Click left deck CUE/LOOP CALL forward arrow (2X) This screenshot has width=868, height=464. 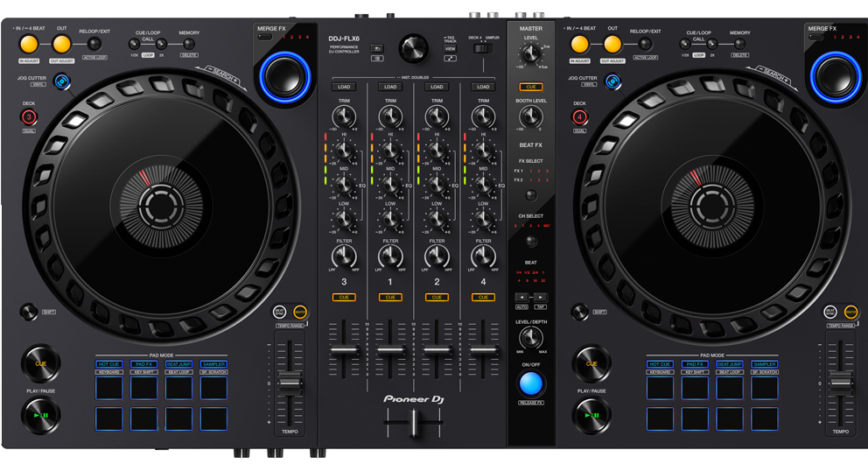(x=161, y=45)
